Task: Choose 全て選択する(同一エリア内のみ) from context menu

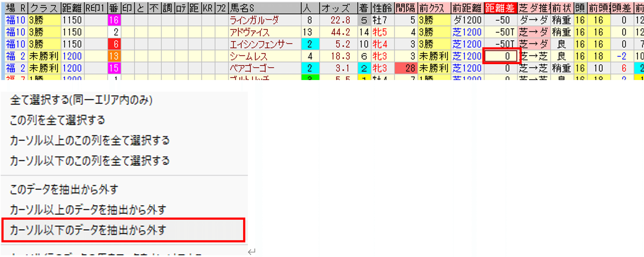Action: [x=81, y=100]
